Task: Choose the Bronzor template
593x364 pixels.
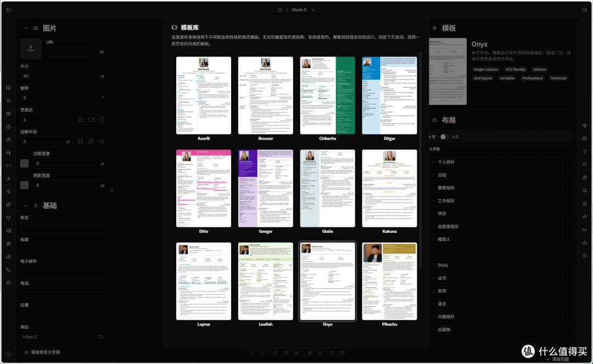Action: pos(266,96)
